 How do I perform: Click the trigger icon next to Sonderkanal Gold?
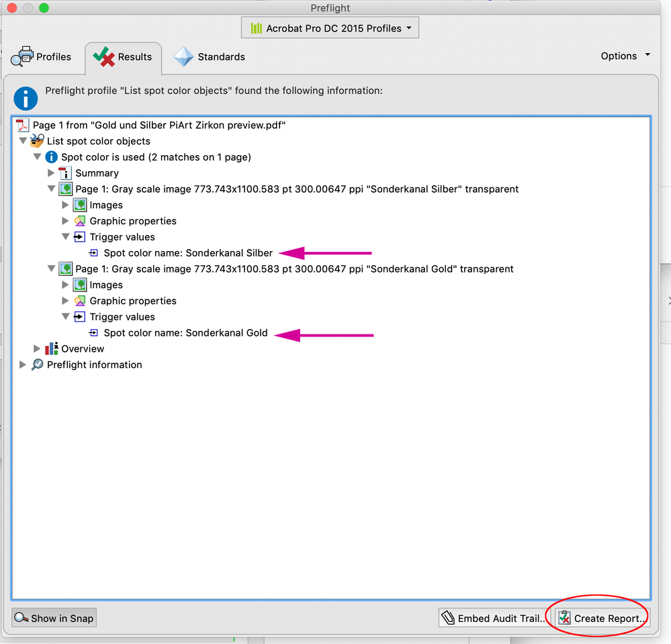click(x=94, y=333)
